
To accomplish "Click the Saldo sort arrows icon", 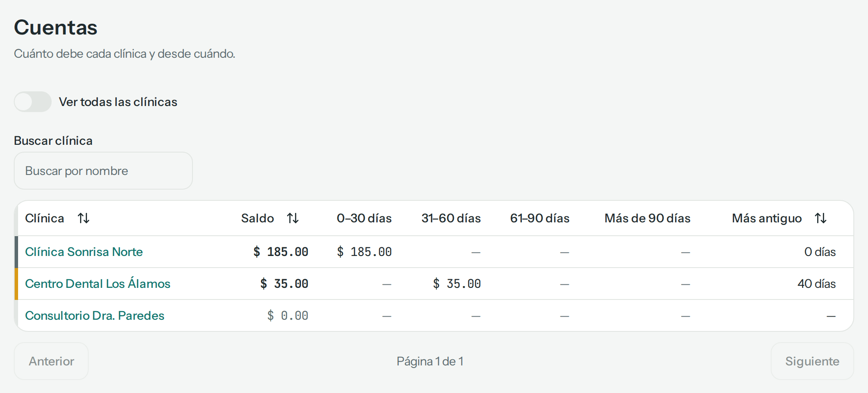I will 293,218.
